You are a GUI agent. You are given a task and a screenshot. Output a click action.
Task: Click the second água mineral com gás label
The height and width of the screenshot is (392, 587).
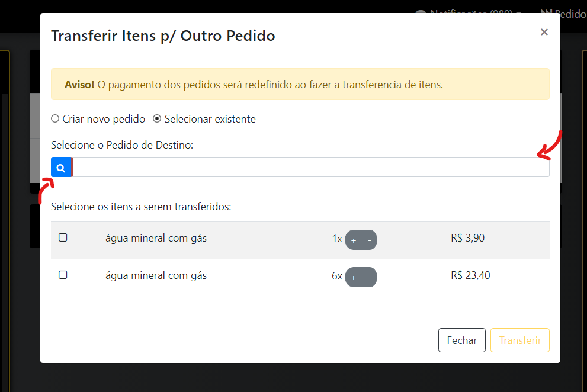click(x=156, y=275)
